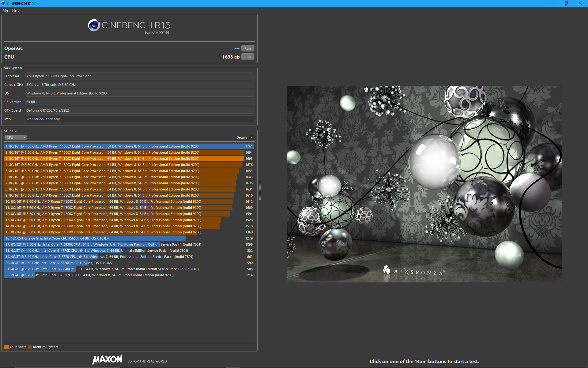The image size is (588, 368).
Task: Click the Identical System legend swatch
Action: 30,347
